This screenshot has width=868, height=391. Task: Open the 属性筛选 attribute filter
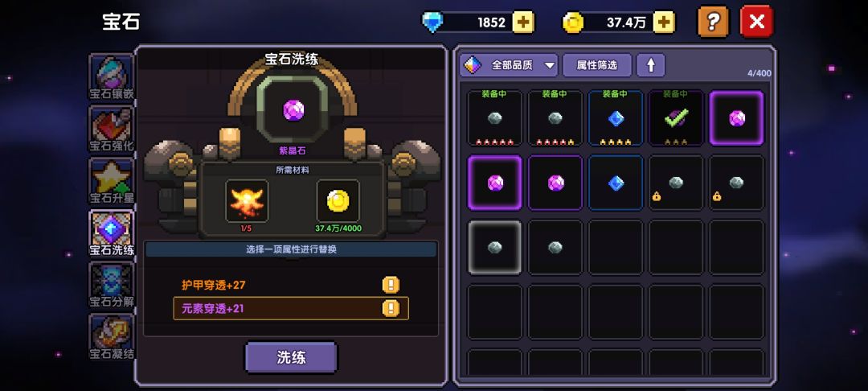coord(596,65)
